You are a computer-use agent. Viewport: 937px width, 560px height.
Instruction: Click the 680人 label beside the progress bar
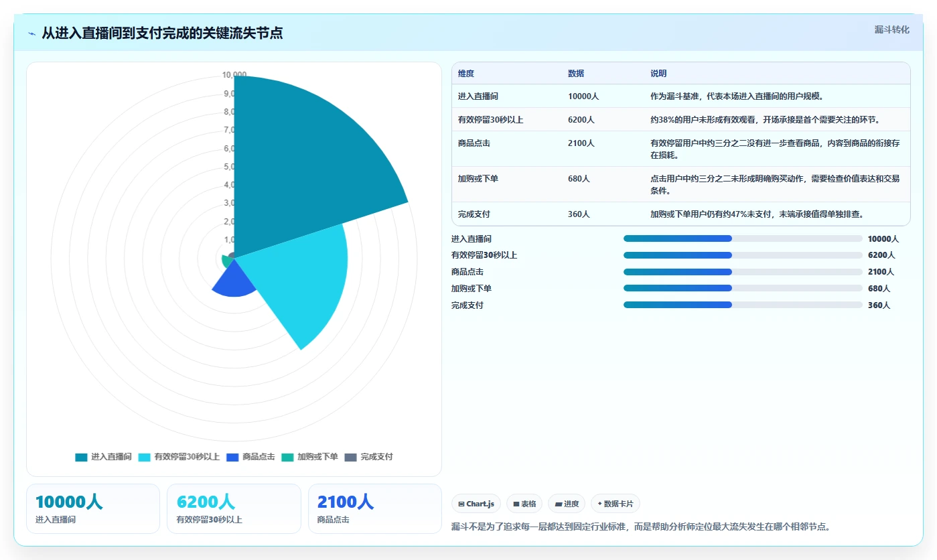pyautogui.click(x=879, y=289)
